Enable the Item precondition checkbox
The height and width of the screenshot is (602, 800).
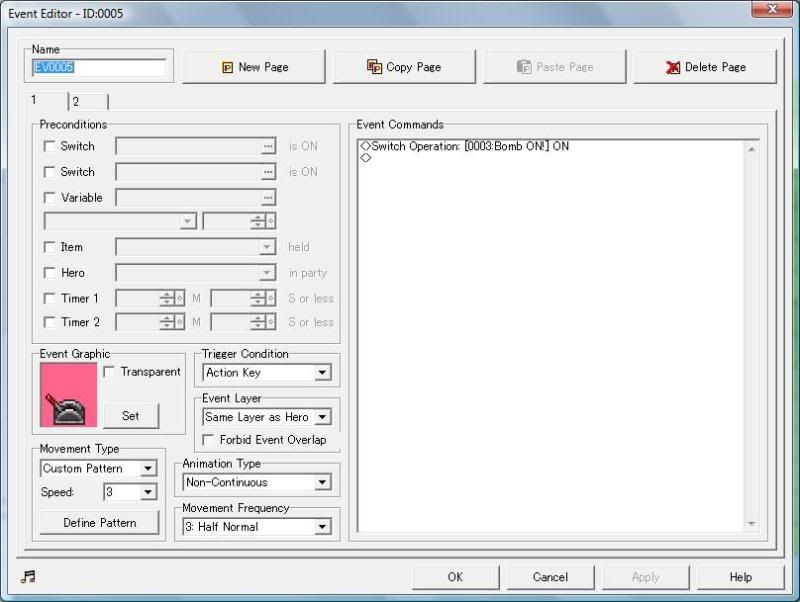pyautogui.click(x=49, y=247)
